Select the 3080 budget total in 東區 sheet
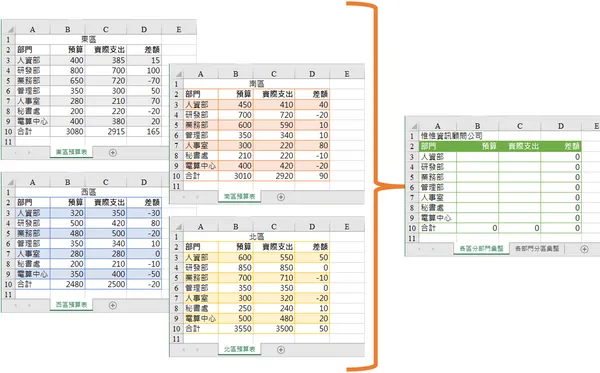Screen dimensions: 600x373 [67, 132]
